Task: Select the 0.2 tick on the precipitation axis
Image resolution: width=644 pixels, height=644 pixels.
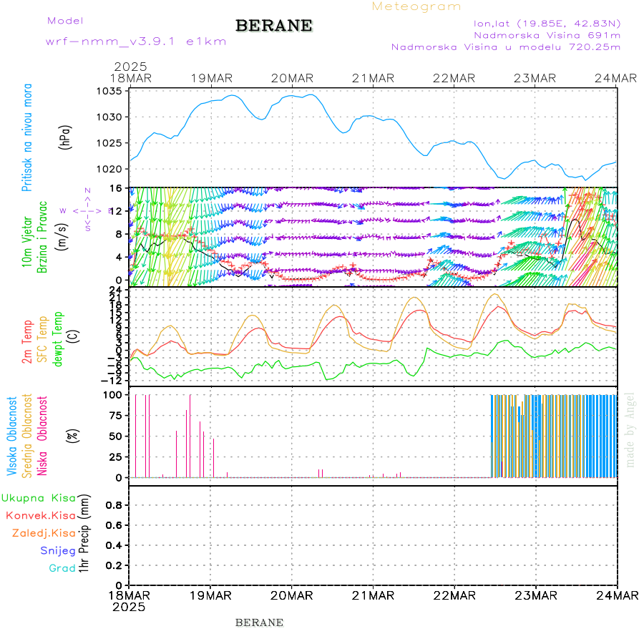Action: coord(114,565)
